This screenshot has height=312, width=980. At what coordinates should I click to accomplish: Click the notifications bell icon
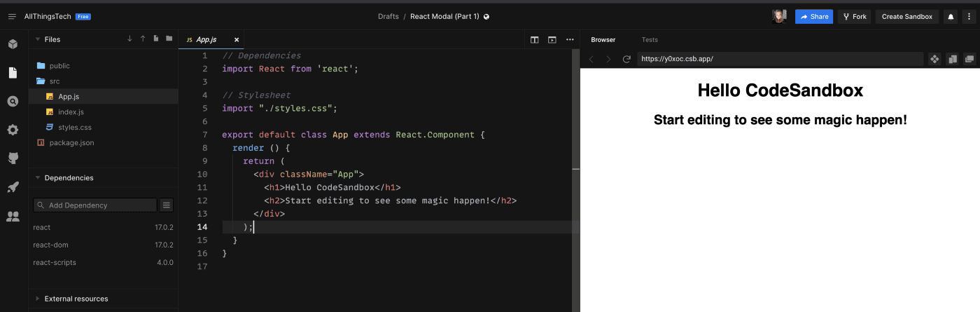tap(951, 17)
